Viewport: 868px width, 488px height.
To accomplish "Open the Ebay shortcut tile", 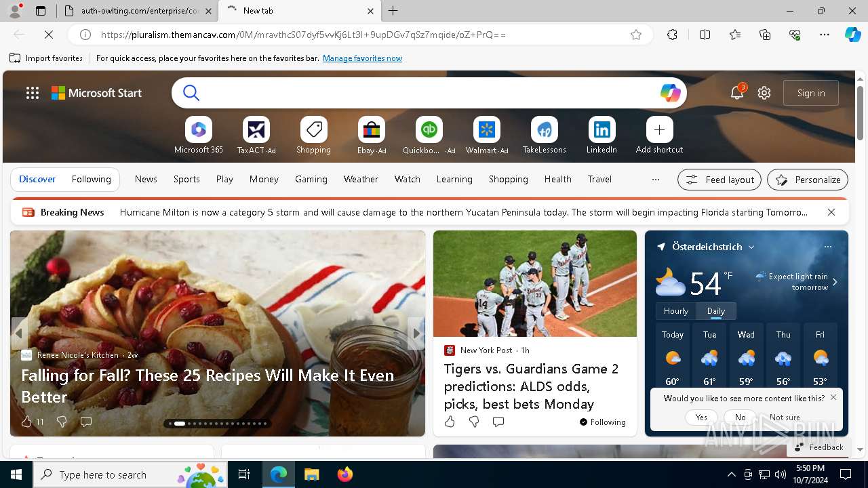I will pyautogui.click(x=372, y=136).
